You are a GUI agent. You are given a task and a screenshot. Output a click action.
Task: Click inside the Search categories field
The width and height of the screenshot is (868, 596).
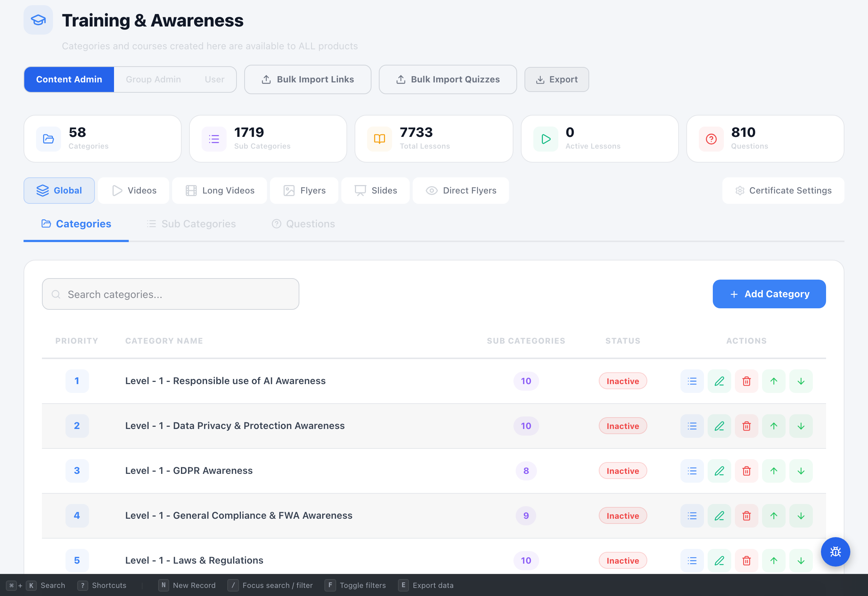(x=170, y=294)
